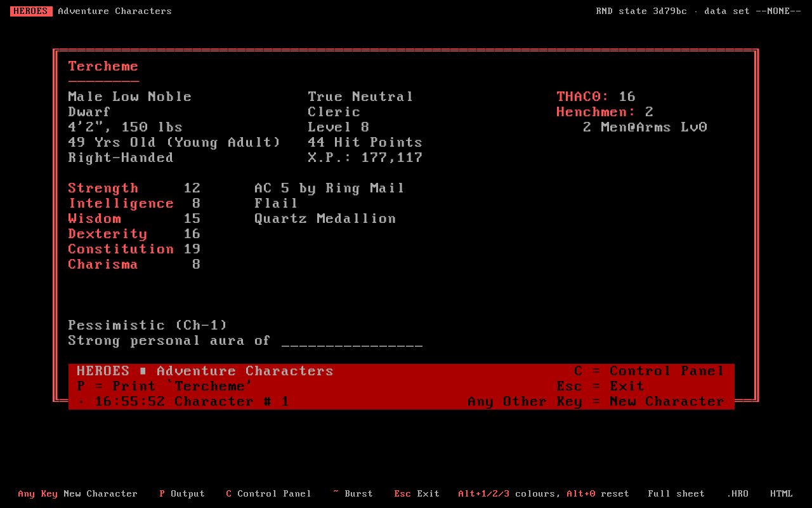Click 'AC 5 by Ring Mail' line
Viewport: 812px width, 508px height.
pyautogui.click(x=329, y=188)
